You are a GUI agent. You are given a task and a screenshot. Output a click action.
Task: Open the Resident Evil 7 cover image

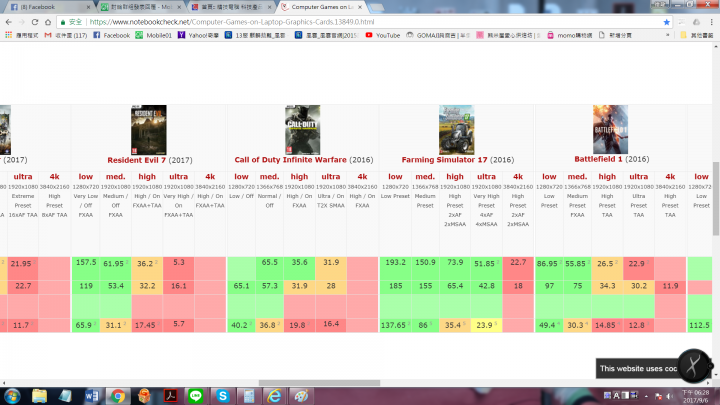coord(149,130)
